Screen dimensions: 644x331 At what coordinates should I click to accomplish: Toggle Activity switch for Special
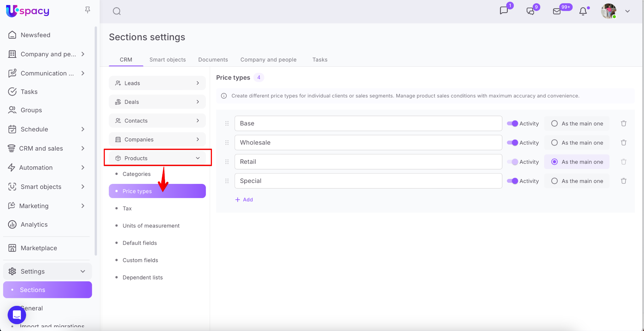512,181
